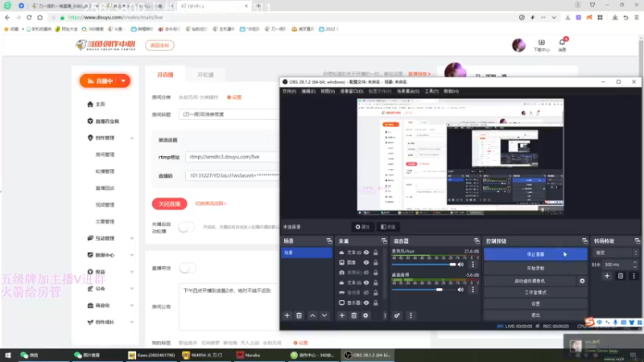Enable 关播后自动轮播 switch
Image resolution: width=644 pixels, height=362 pixels.
[x=187, y=228]
